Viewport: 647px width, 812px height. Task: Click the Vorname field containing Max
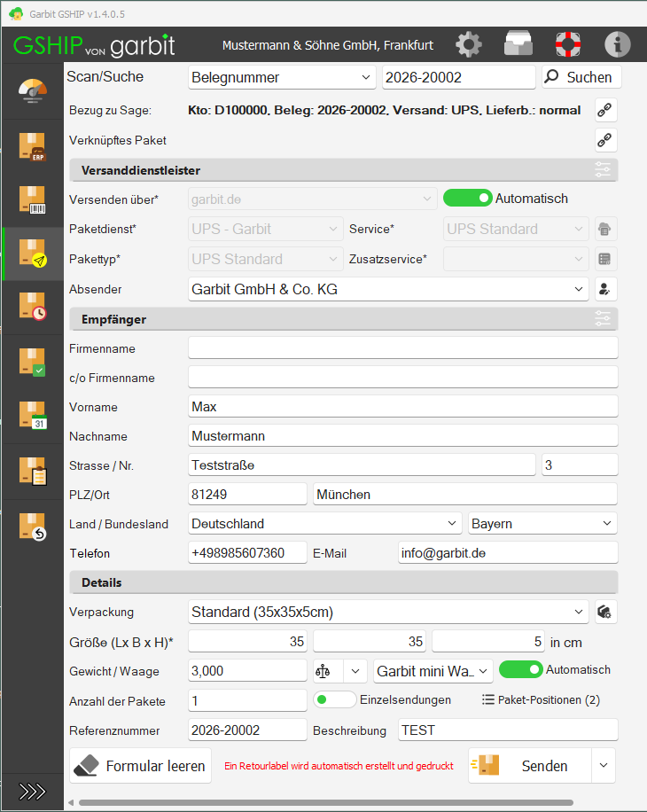403,407
